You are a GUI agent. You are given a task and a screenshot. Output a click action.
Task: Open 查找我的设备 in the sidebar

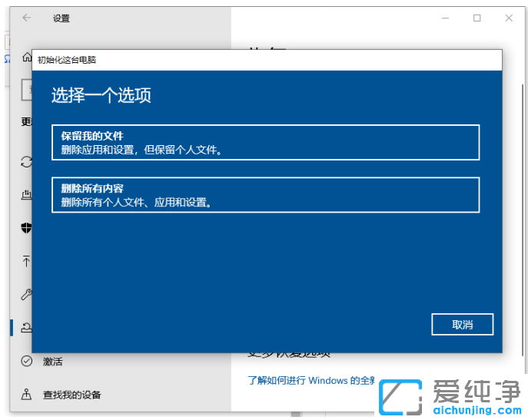pyautogui.click(x=72, y=395)
